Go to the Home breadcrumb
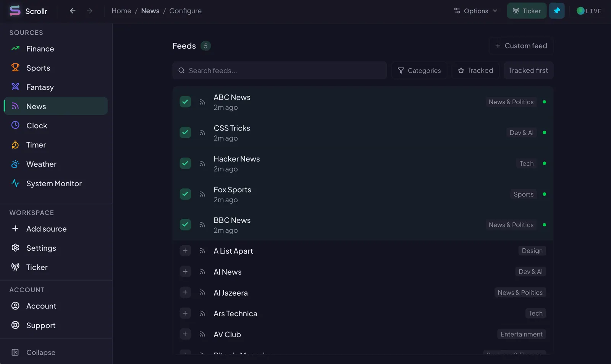 pyautogui.click(x=121, y=11)
